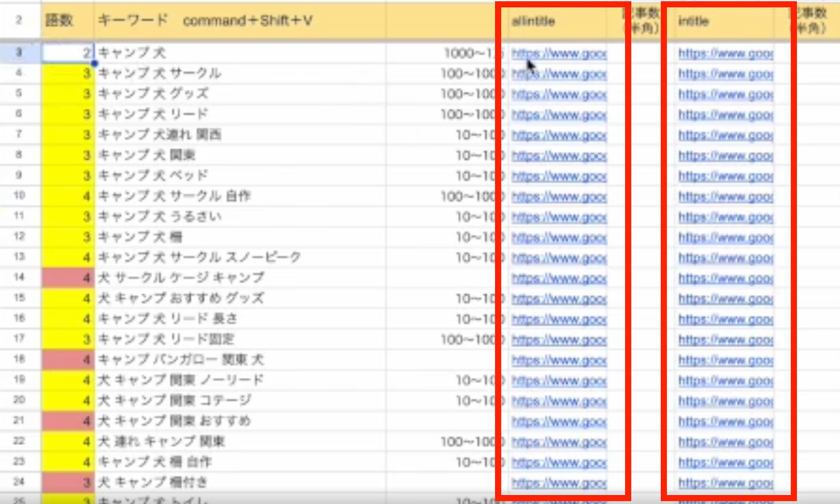The image size is (840, 504).
Task: Open intitle link for 犬 連れ キャンプ 関東
Action: [725, 442]
